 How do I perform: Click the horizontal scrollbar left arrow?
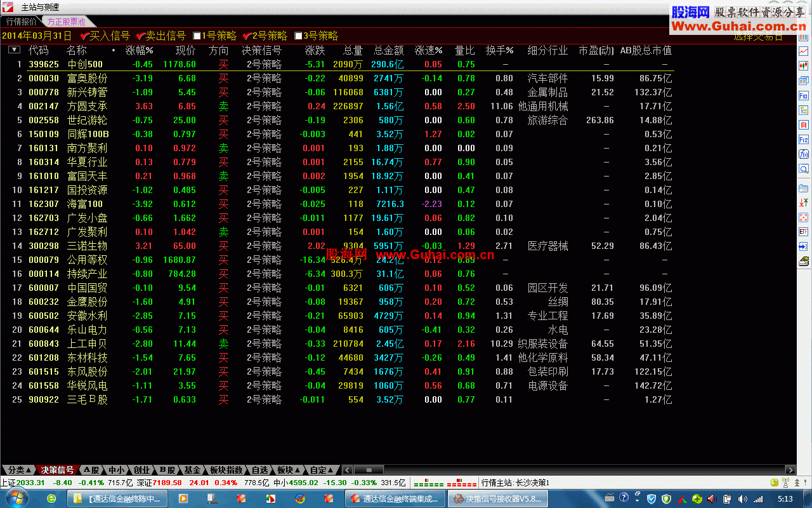point(347,470)
